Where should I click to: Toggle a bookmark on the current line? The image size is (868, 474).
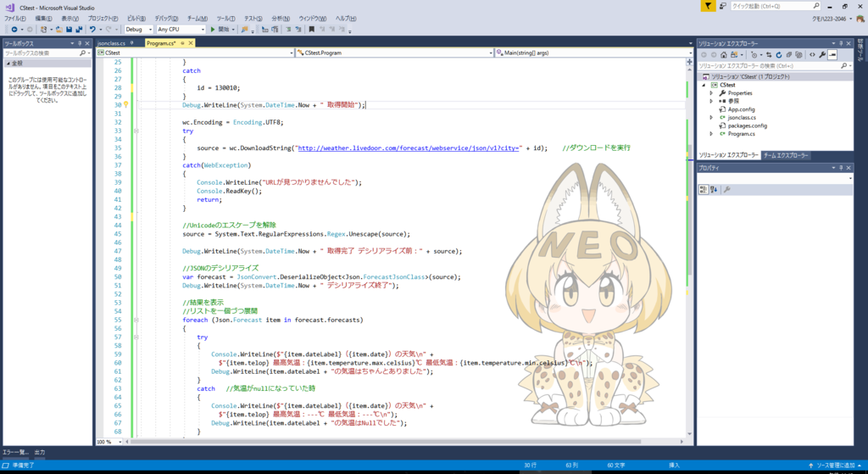tap(312, 30)
